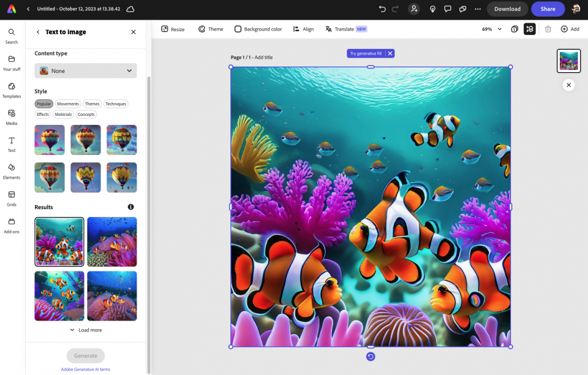
Task: Open the Content type dropdown
Action: [85, 70]
